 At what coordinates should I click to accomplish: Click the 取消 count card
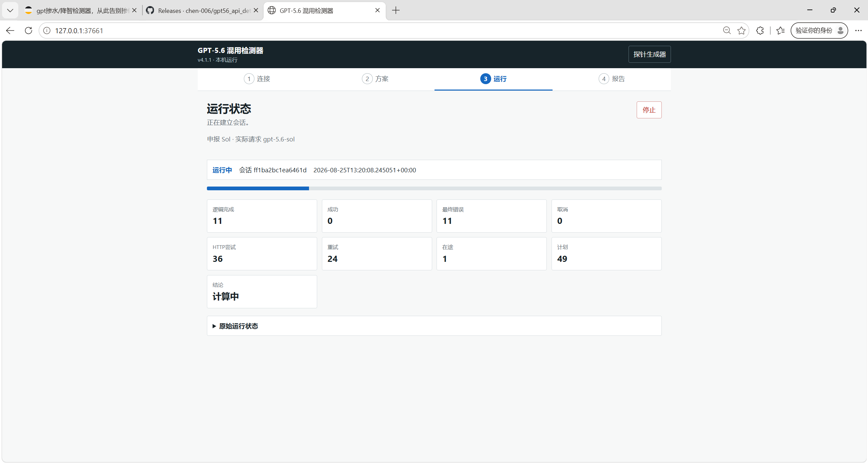(x=606, y=216)
